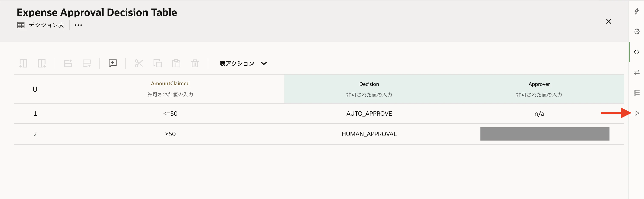Click the HUMAN_APPROVAL cell
Image resolution: width=644 pixels, height=199 pixels.
click(369, 134)
